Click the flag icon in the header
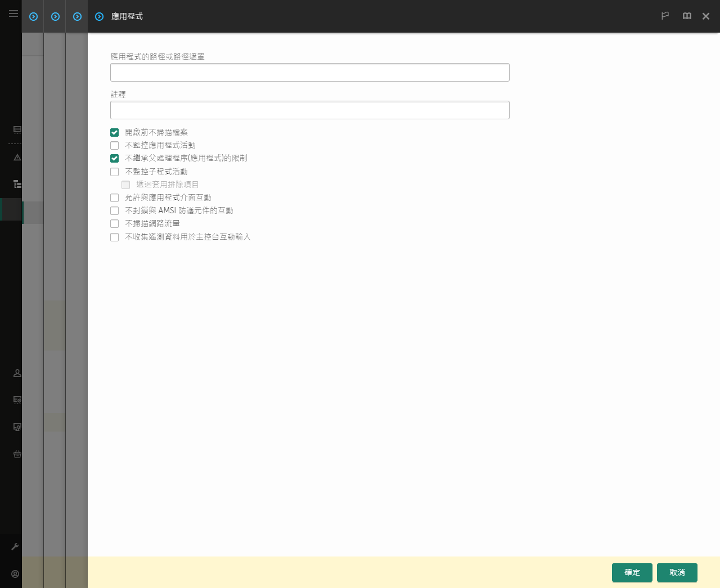The width and height of the screenshot is (720, 588). coord(665,16)
